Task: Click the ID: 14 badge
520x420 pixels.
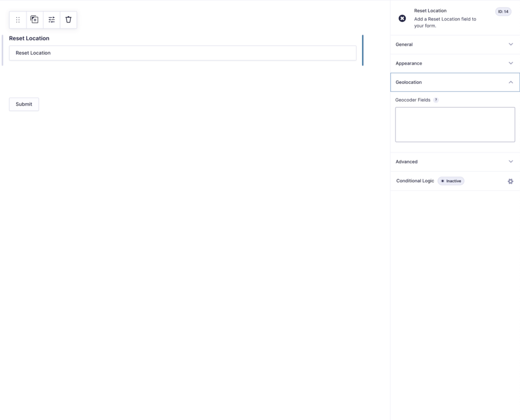Action: pyautogui.click(x=503, y=11)
